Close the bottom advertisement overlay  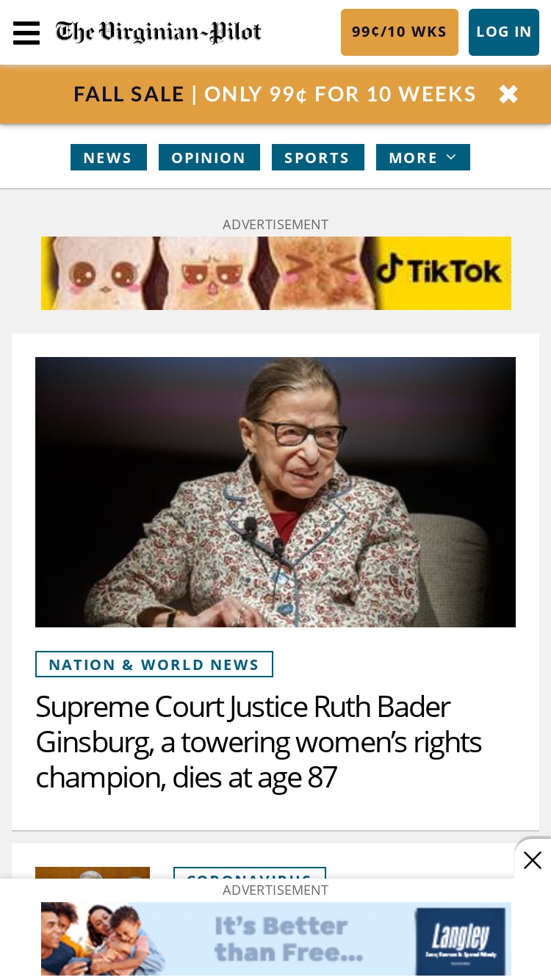[533, 860]
